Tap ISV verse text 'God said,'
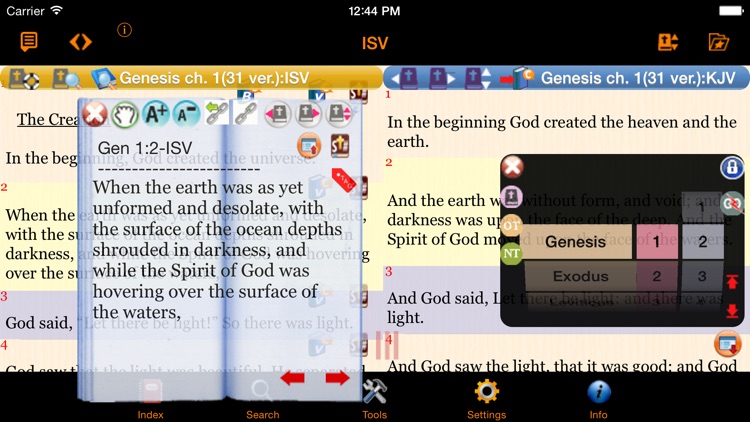750x422 pixels. (x=39, y=323)
